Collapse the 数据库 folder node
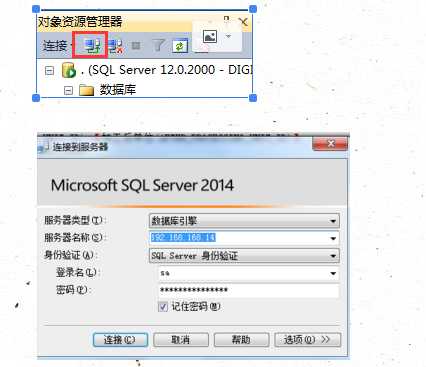 coord(68,90)
